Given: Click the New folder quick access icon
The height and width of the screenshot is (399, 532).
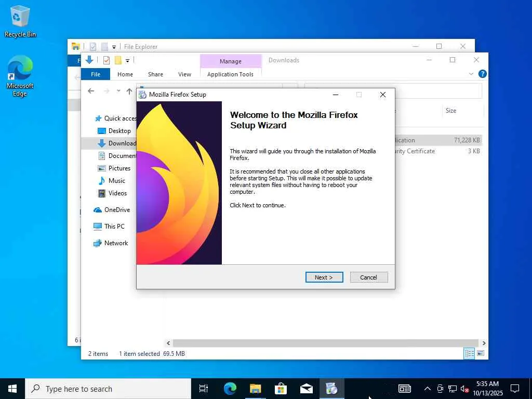Looking at the screenshot, I should pos(118,60).
